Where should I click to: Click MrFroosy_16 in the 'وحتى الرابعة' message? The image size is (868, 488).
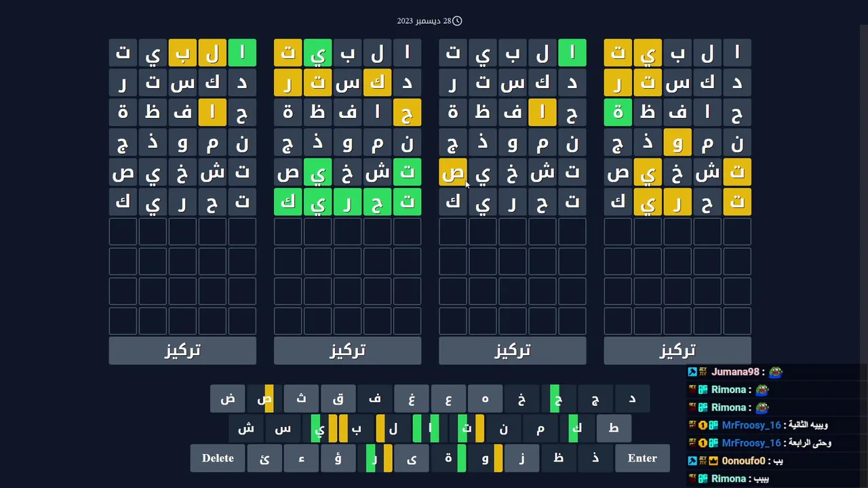point(753,443)
